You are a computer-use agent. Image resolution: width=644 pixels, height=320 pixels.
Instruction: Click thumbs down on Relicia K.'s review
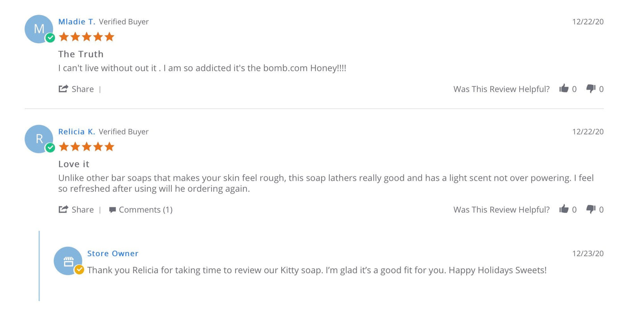tap(591, 209)
